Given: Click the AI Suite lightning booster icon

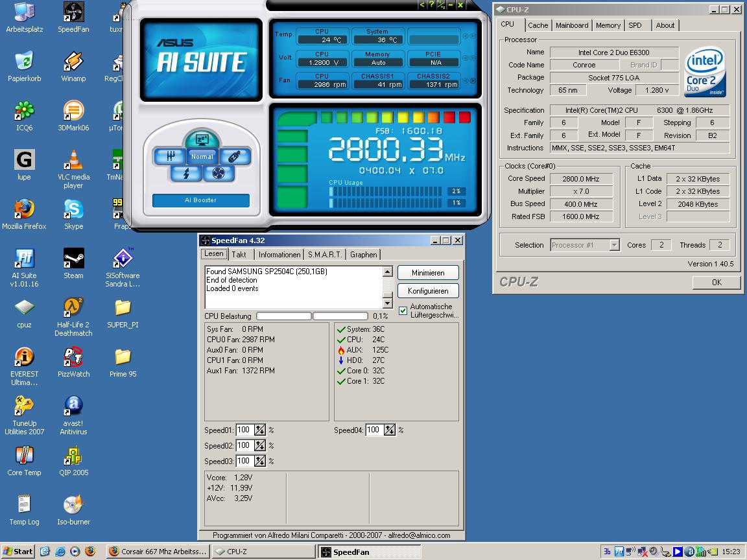Looking at the screenshot, I should [x=186, y=174].
